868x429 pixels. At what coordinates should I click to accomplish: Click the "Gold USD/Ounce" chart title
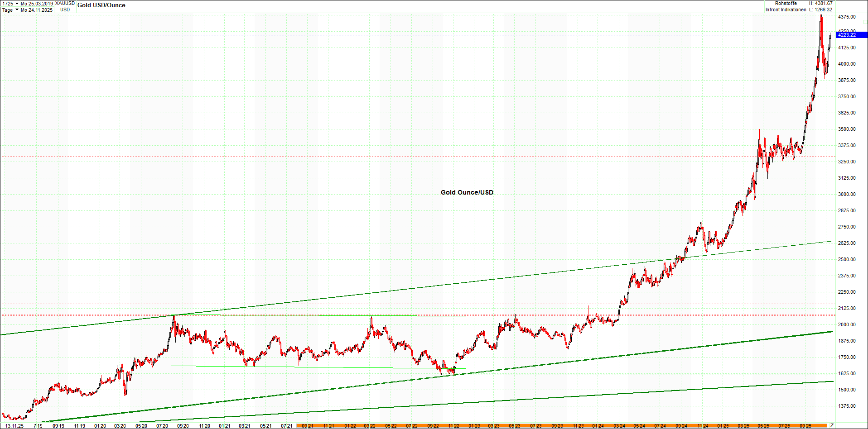coord(101,5)
